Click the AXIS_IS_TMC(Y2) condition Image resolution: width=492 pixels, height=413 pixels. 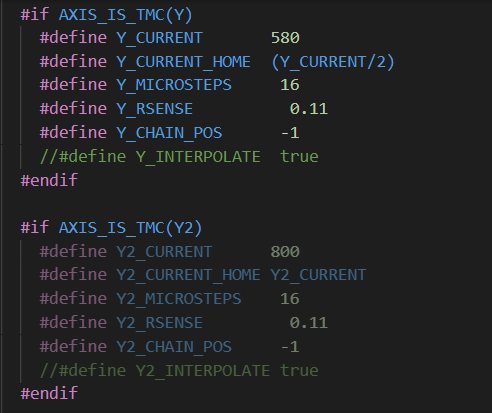[130, 228]
